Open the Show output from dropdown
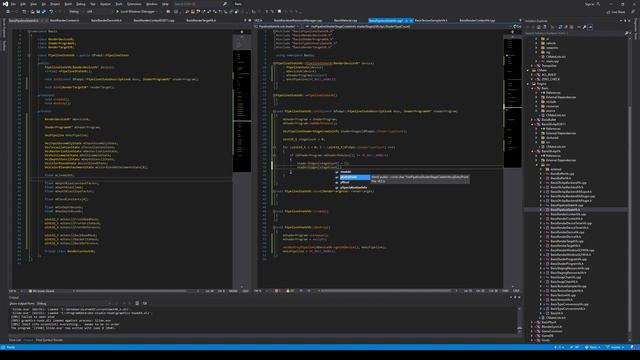 coord(73,303)
